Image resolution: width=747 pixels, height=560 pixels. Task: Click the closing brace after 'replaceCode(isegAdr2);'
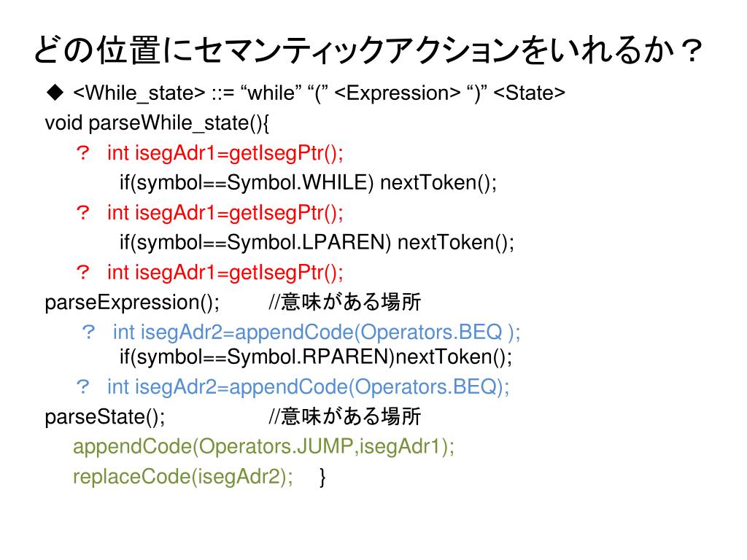coord(322,477)
